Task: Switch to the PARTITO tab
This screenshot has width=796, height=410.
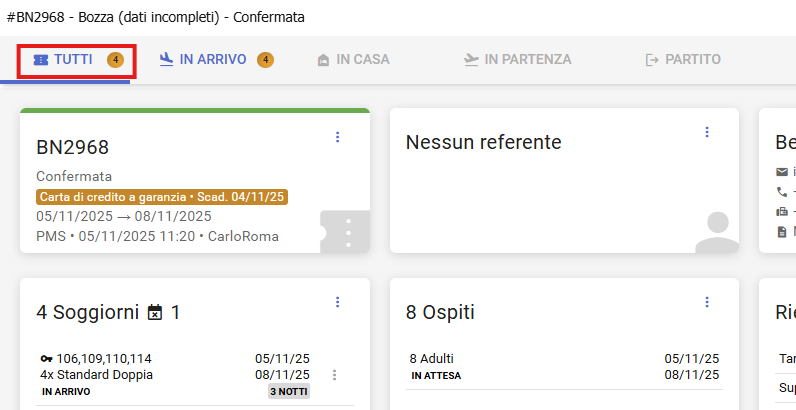Action: (683, 59)
